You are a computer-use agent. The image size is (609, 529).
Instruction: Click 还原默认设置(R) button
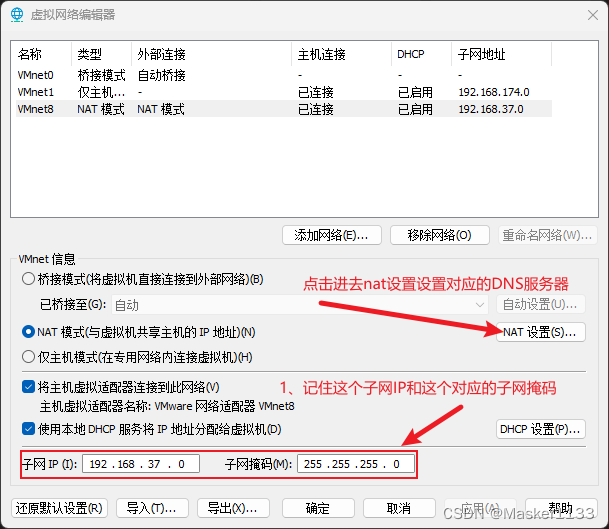[x=59, y=508]
